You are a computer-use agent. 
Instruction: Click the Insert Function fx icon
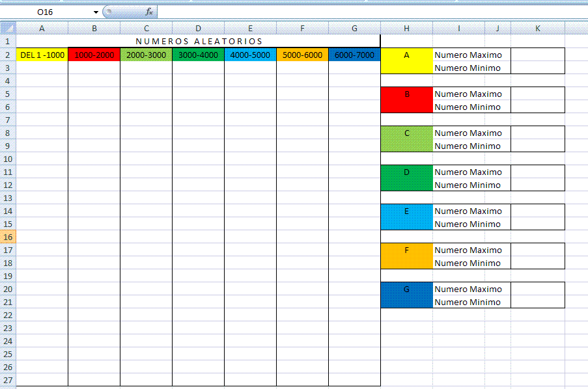[x=148, y=12]
